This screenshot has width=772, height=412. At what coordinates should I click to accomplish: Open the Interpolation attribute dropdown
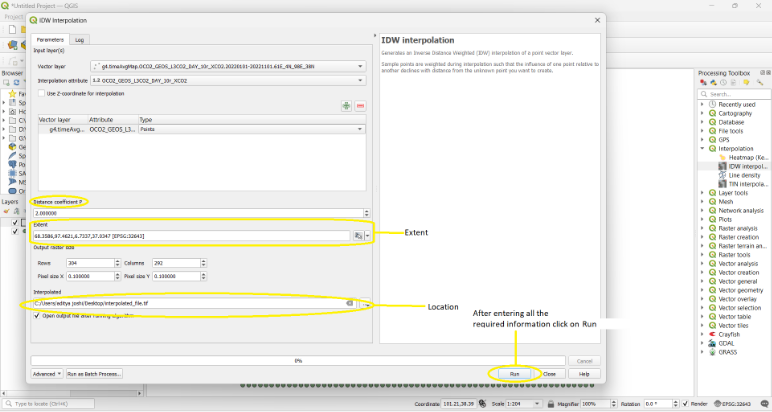click(x=230, y=79)
